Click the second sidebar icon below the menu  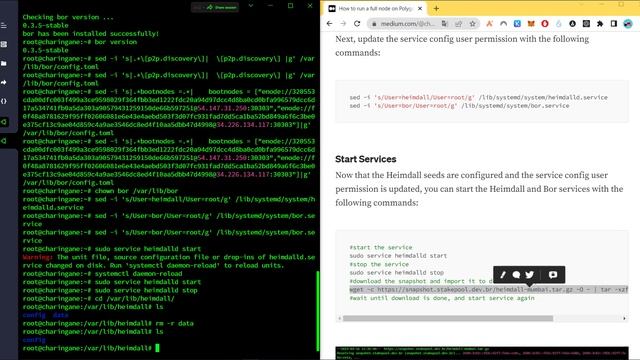click(4, 44)
